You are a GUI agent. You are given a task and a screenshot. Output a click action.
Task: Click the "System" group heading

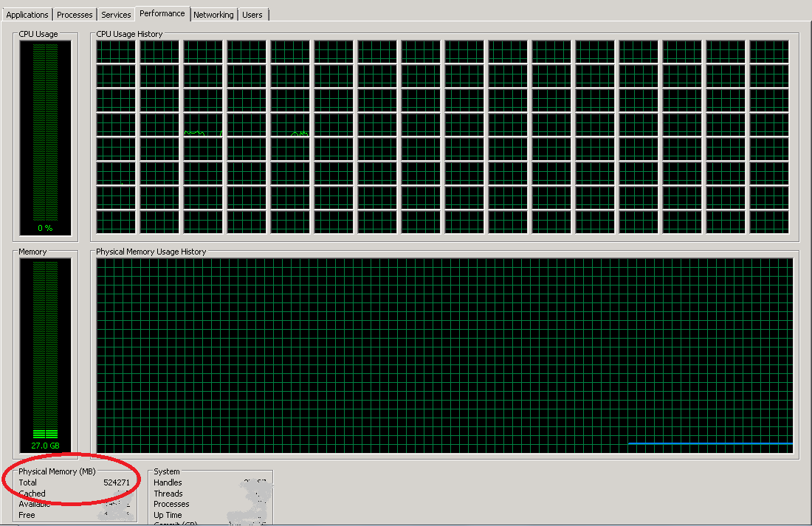tap(167, 471)
